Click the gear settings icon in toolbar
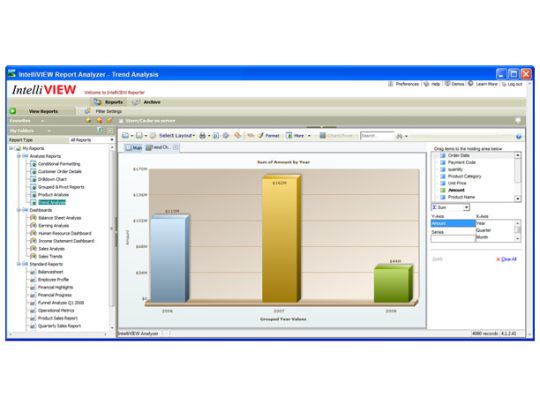This screenshot has width=540, height=405. tap(226, 136)
